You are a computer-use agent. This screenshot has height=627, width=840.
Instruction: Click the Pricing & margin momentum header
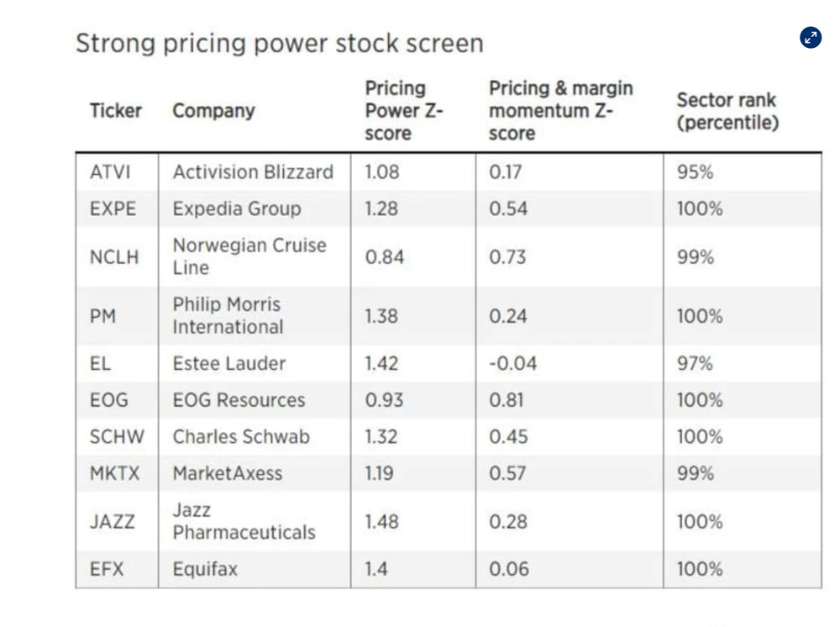click(x=561, y=111)
